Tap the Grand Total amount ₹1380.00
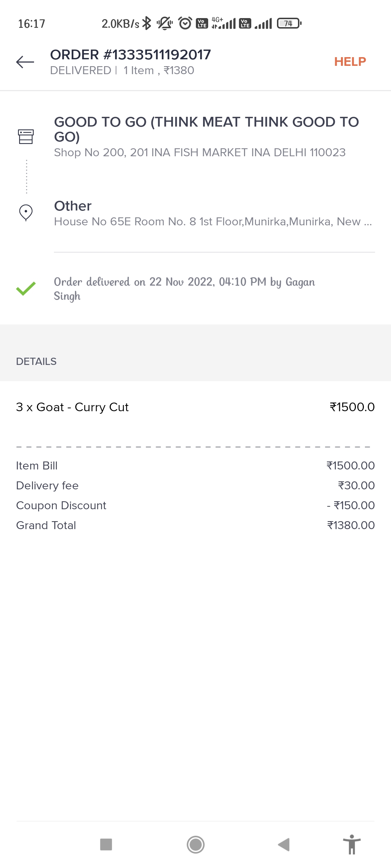Screen dimensions: 391x868 (350, 525)
